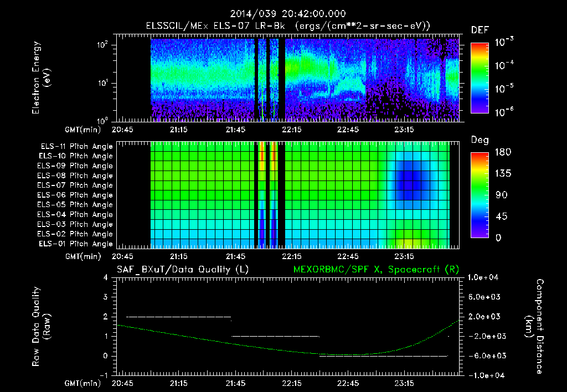Click the DEF color bar label
Screen dimensions: 567x392
pyautogui.click(x=480, y=30)
